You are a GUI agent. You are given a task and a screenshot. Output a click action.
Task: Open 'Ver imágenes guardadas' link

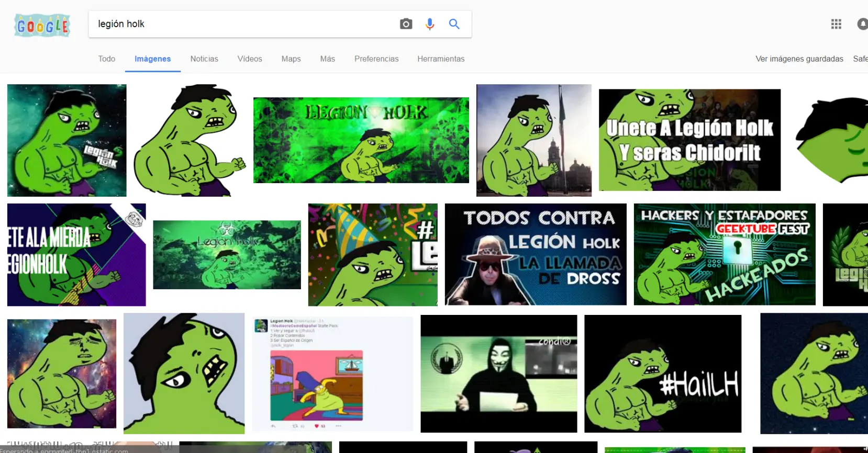click(x=799, y=59)
